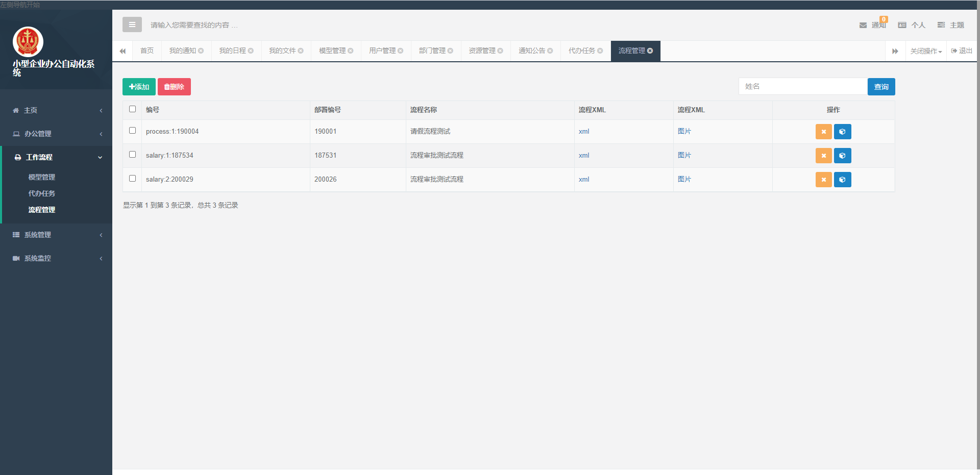980x475 pixels.
Task: Click orange delete icon for salary:1:187534
Action: [x=824, y=156]
